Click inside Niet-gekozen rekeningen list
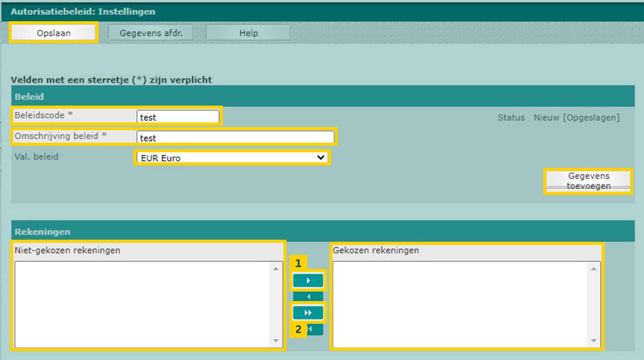This screenshot has height=360, width=644. point(148,304)
